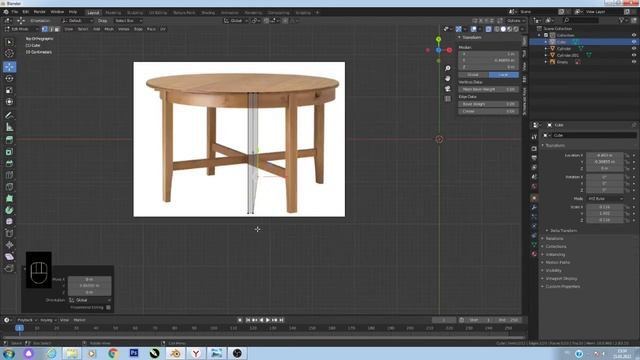
Task: Select the Cursor tool in the left toolbar
Action: [x=9, y=53]
